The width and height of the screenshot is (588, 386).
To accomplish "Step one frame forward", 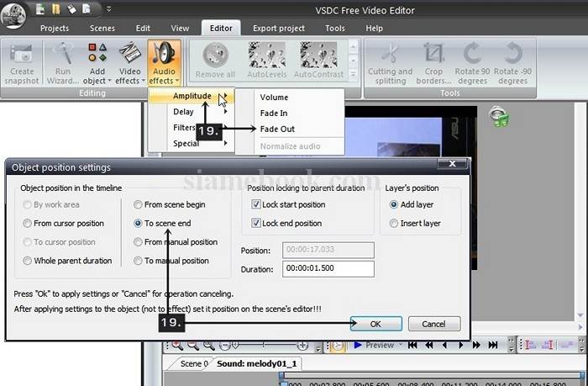I will (460, 345).
